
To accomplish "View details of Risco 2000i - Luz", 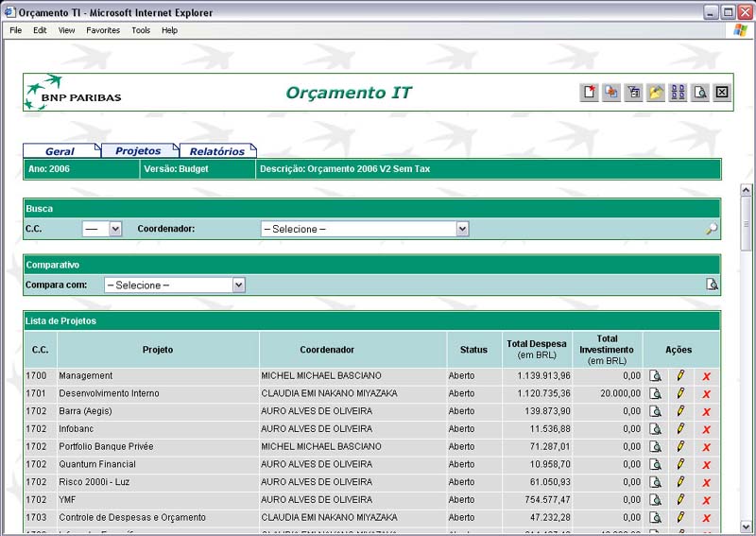I will [x=655, y=482].
